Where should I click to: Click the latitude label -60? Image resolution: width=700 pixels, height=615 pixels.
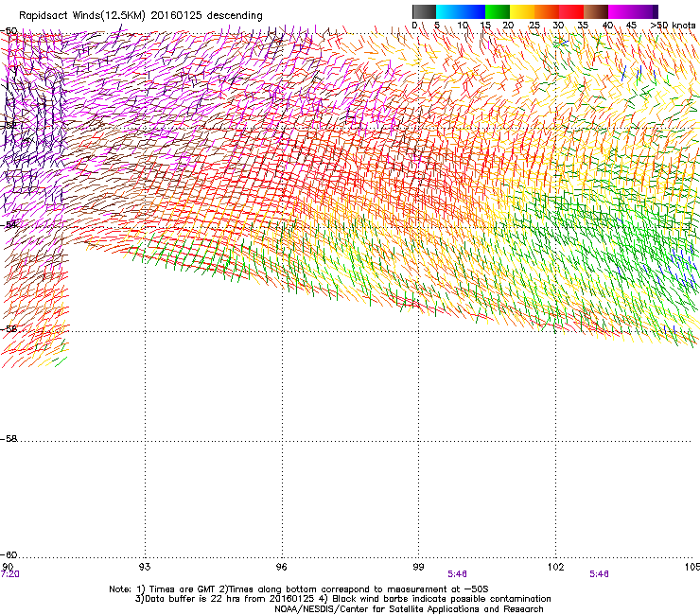coord(9,554)
